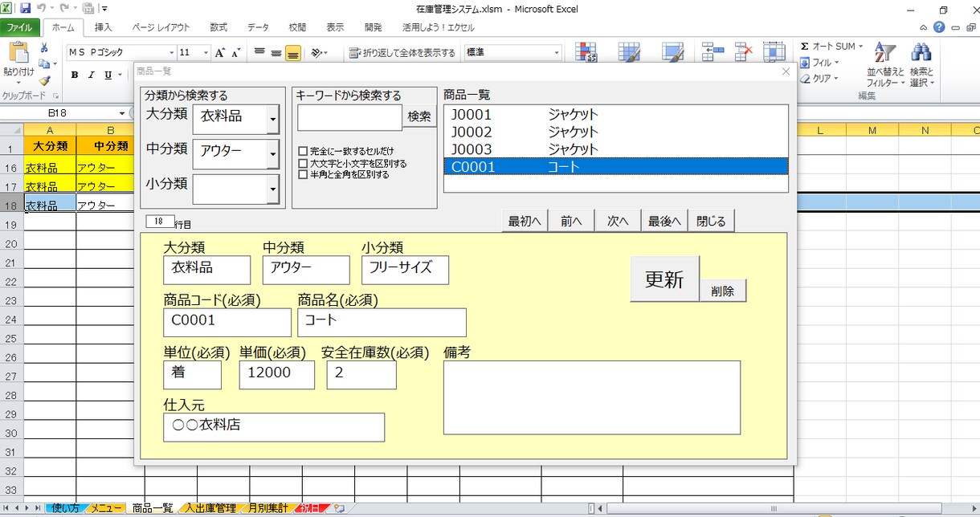Screen dimensions: 980x517
Task: Click the 更新 button
Action: point(665,279)
